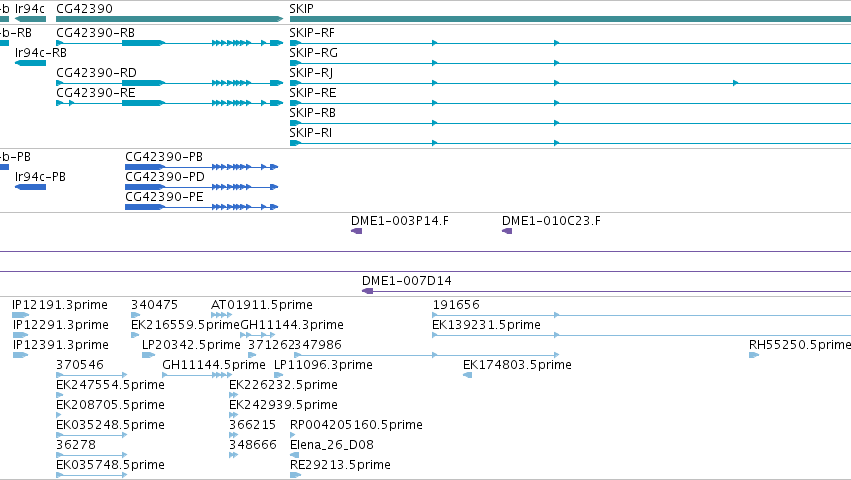851x480 pixels.
Task: Select transcript SKIP-RF
Action: coord(570,43)
